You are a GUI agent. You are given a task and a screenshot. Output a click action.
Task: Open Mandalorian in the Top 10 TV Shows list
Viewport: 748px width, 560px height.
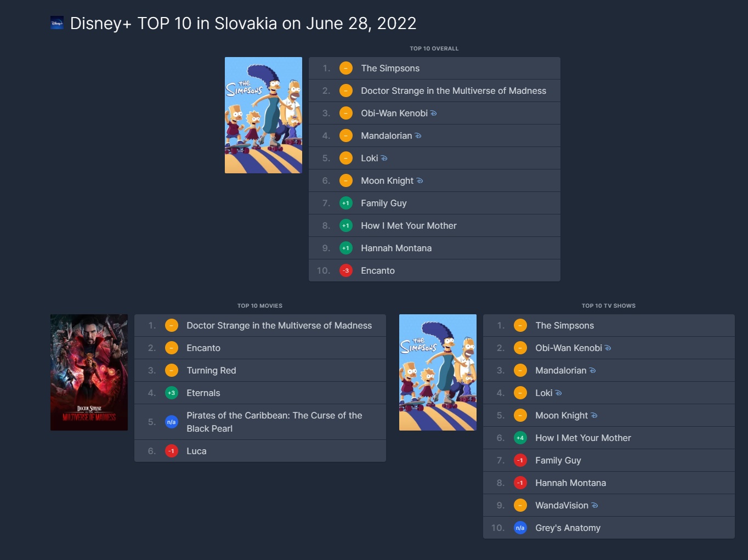[x=561, y=370]
